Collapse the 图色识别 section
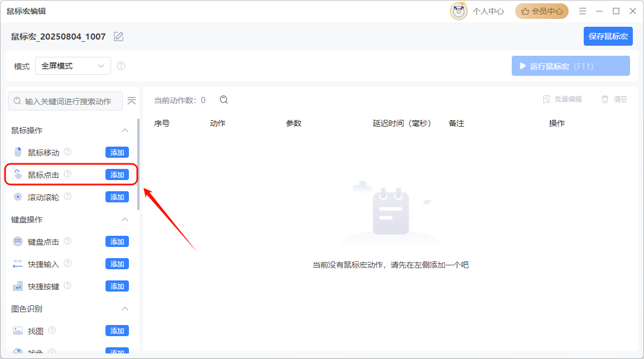The image size is (644, 359). coord(125,308)
